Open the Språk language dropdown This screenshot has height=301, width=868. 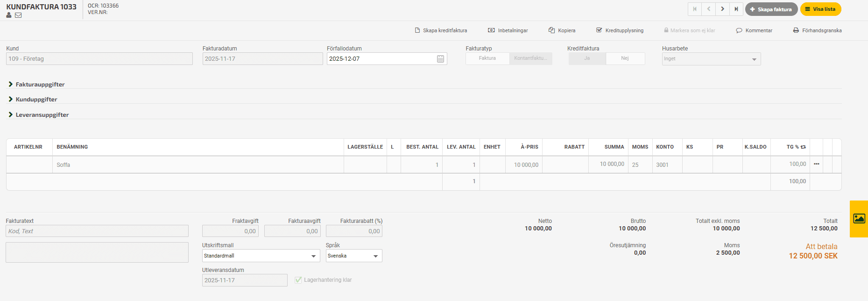coord(353,256)
